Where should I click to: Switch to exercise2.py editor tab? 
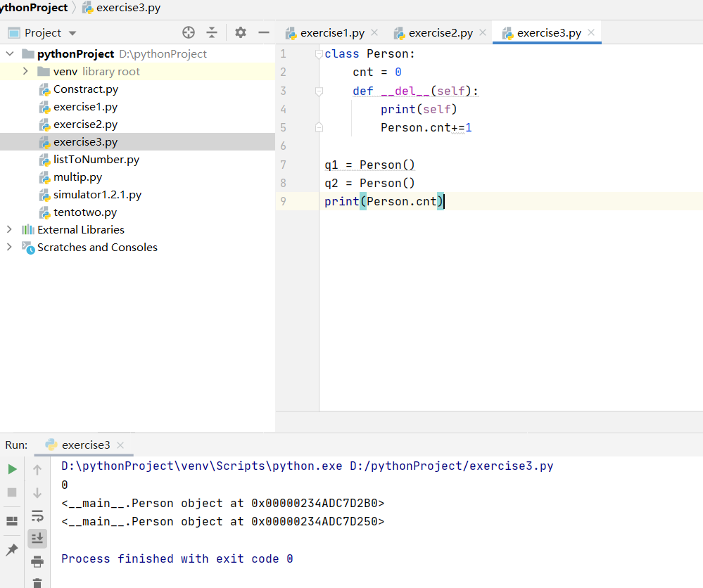point(441,33)
